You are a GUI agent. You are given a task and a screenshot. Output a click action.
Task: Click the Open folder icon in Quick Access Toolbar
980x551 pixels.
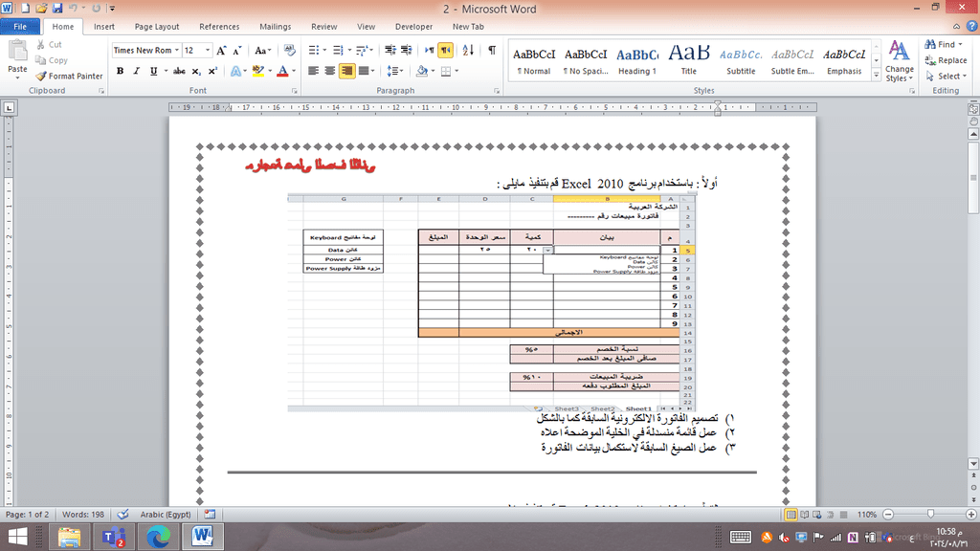tap(41, 8)
